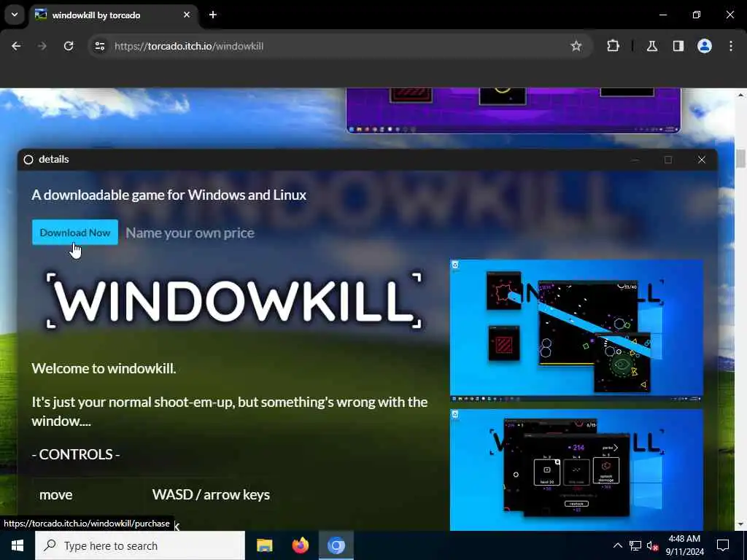
Task: Click the page vertical scrollbar thumb
Action: pyautogui.click(x=740, y=158)
